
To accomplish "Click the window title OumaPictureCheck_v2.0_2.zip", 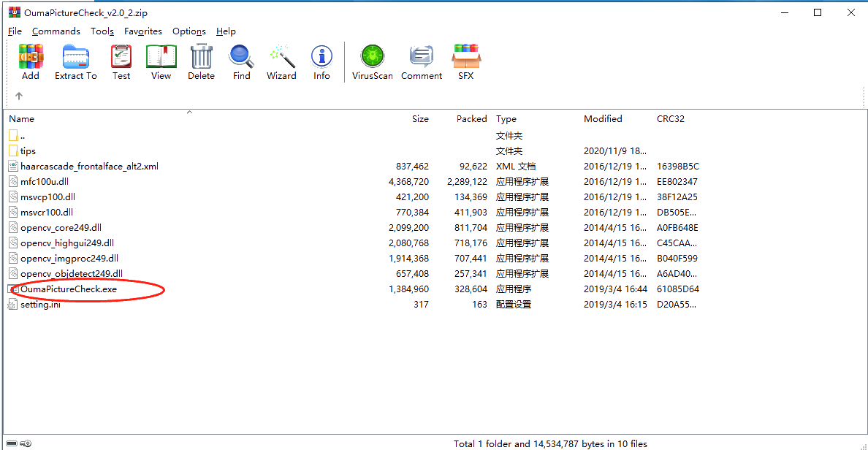I will 85,12.
